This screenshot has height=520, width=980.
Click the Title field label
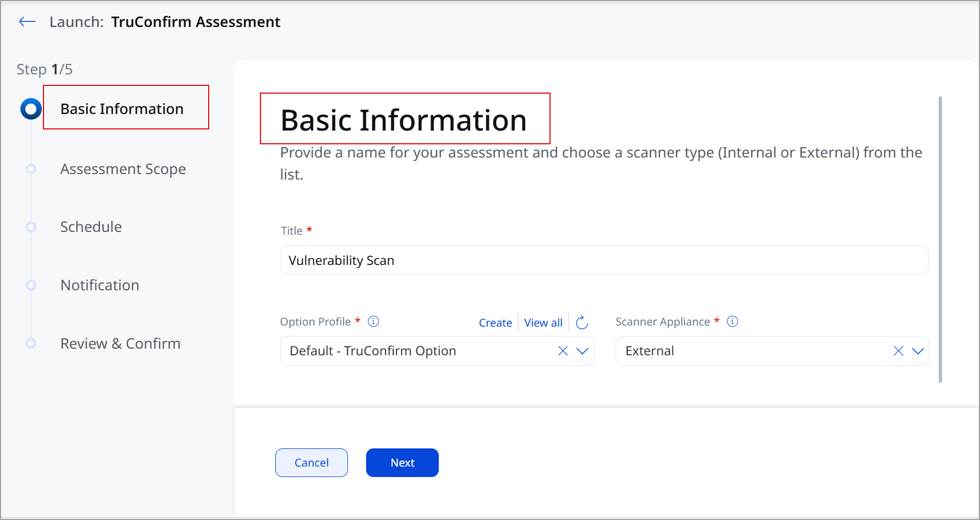click(292, 231)
